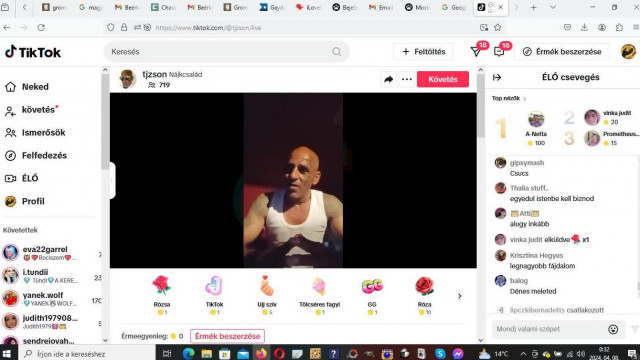The image size is (640, 360).
Task: Open the three-dot more options menu
Action: (407, 79)
